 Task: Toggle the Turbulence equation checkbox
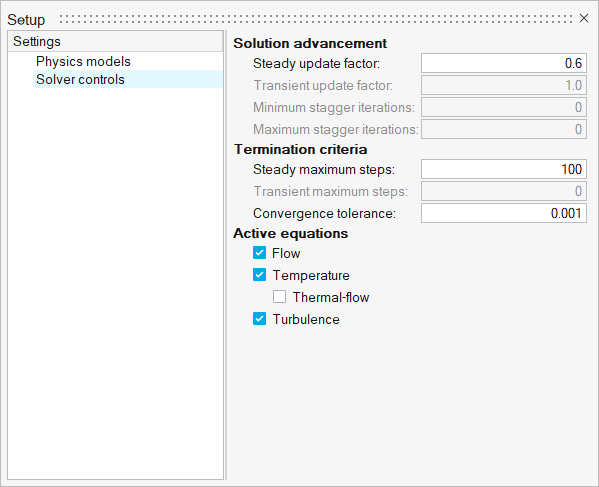coord(259,319)
